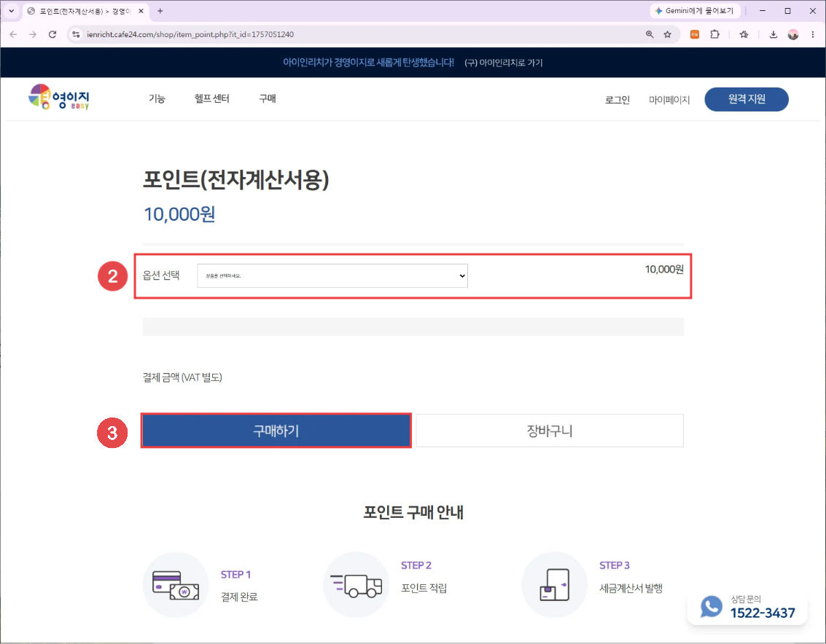Call support number 1522-3437
This screenshot has width=826, height=644.
(763, 613)
